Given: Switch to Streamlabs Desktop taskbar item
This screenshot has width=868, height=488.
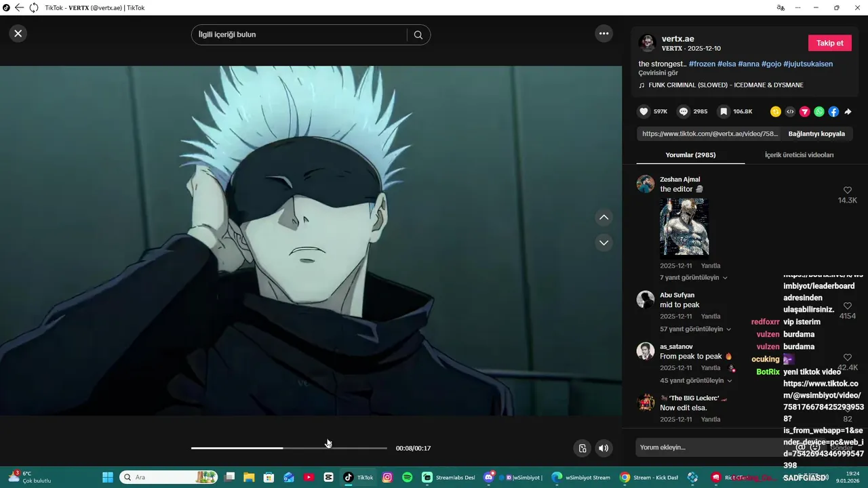Looking at the screenshot, I should tap(449, 477).
